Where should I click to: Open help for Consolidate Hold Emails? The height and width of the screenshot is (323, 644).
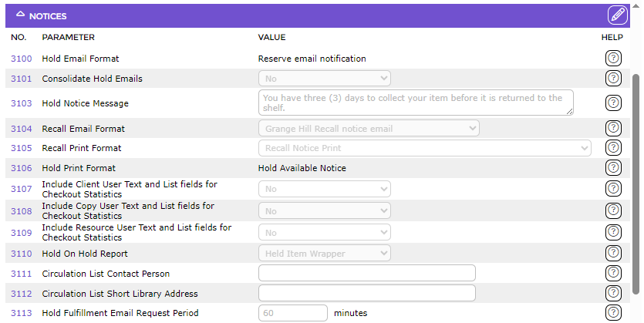[613, 78]
